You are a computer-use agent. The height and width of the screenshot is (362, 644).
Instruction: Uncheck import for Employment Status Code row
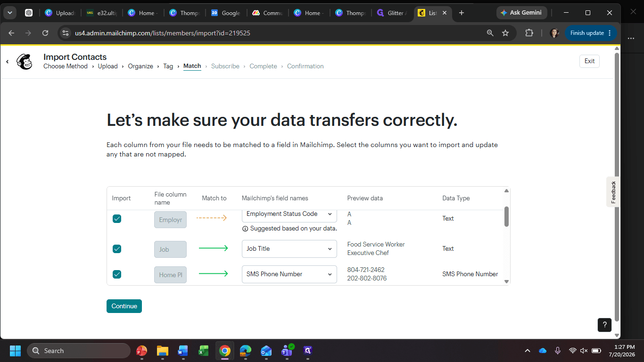click(117, 219)
